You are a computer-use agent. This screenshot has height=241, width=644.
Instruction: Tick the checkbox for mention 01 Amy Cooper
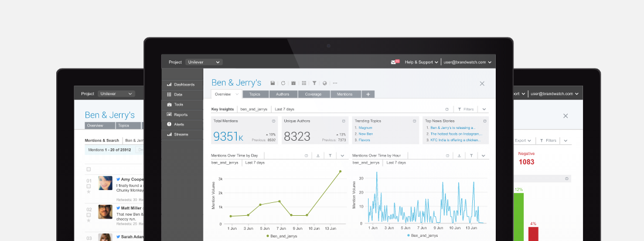pos(88,186)
